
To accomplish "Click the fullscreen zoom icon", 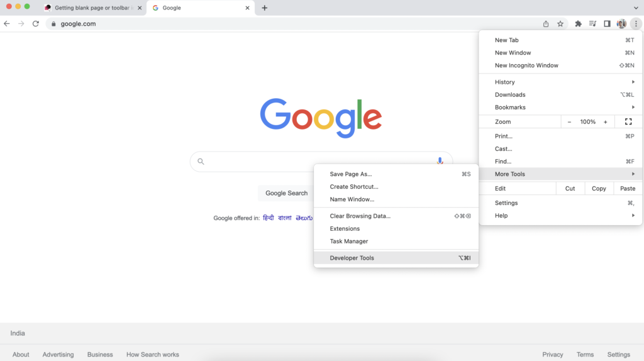I will pos(628,121).
